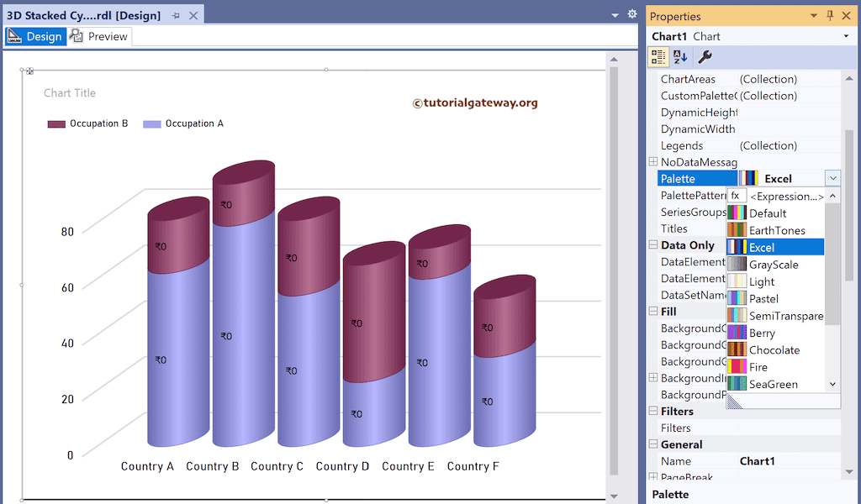
Task: Click the move handle at chart top-left
Action: 30,71
